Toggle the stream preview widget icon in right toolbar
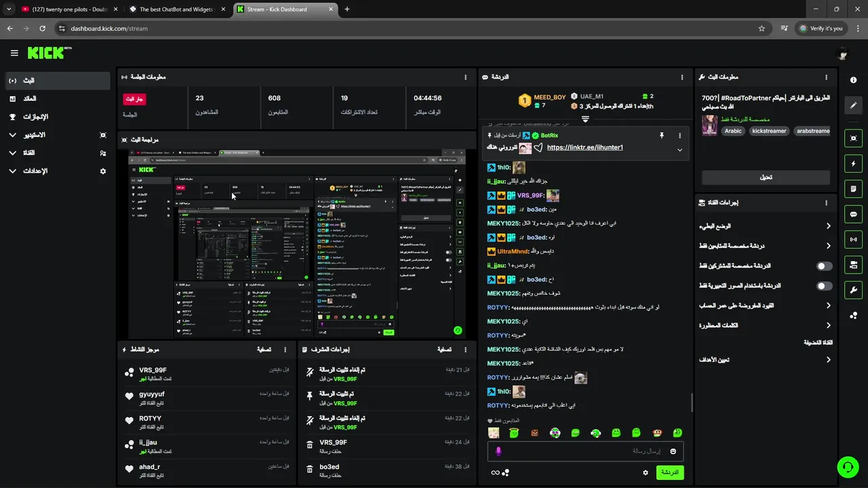 (853, 138)
